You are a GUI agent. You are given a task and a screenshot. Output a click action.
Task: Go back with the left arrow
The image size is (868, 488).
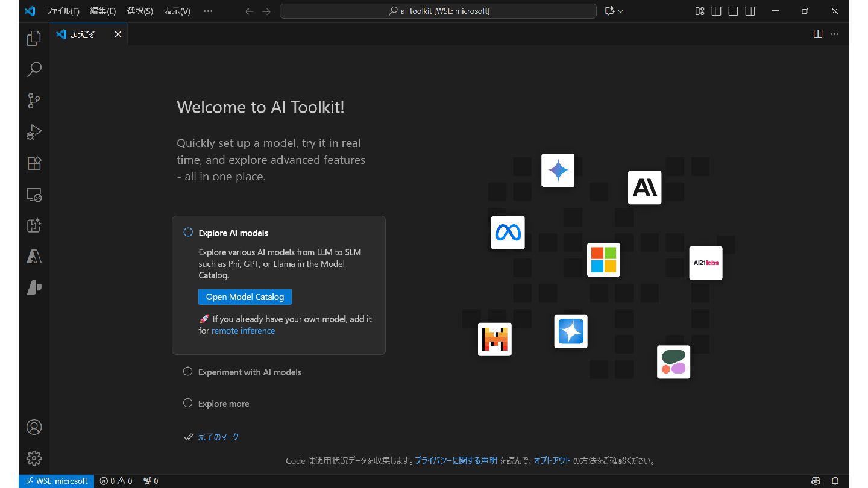[250, 11]
